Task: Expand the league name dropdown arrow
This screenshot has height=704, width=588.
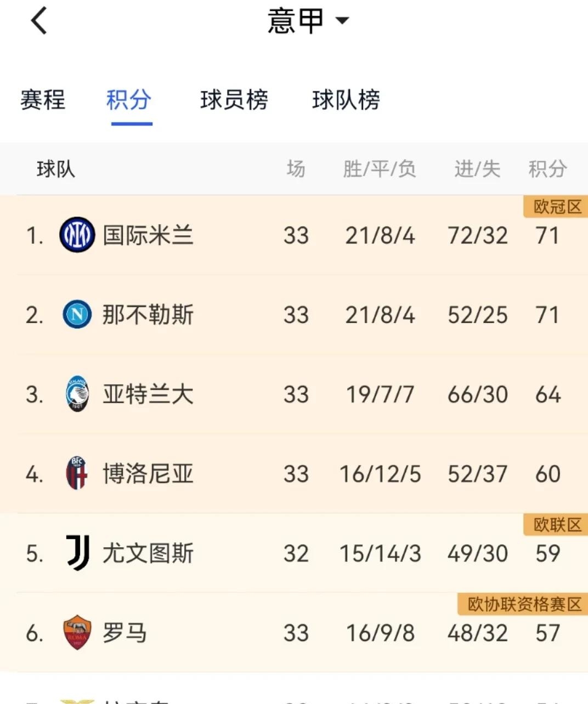Action: [x=343, y=22]
